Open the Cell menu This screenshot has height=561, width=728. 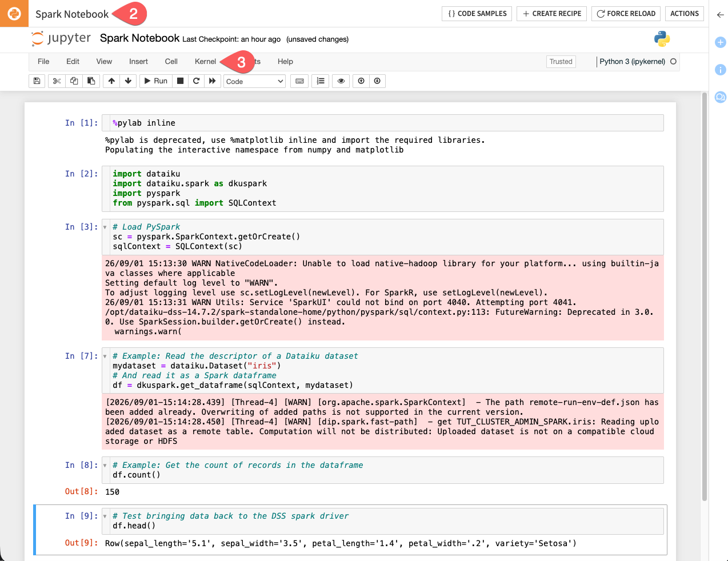tap(171, 62)
